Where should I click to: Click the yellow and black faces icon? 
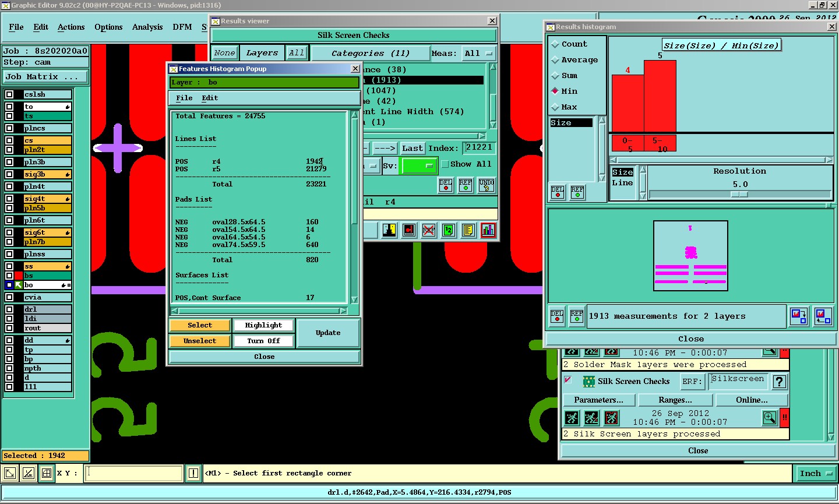pos(389,230)
